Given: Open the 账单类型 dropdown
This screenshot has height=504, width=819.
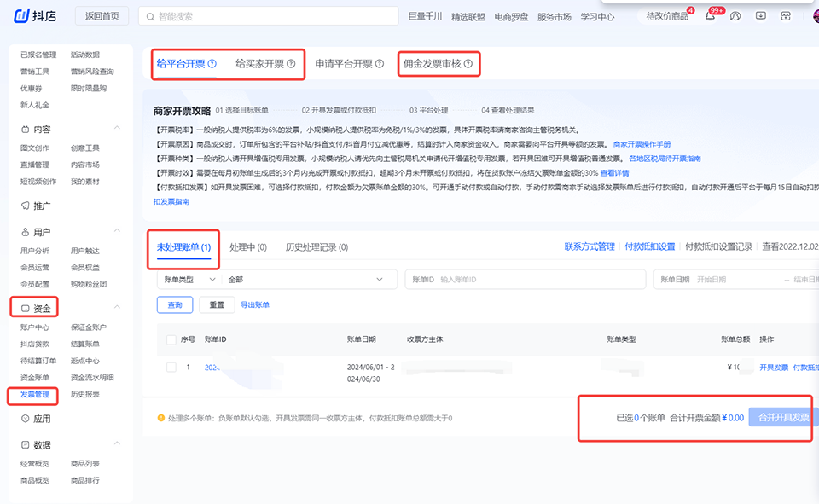Looking at the screenshot, I should click(189, 280).
